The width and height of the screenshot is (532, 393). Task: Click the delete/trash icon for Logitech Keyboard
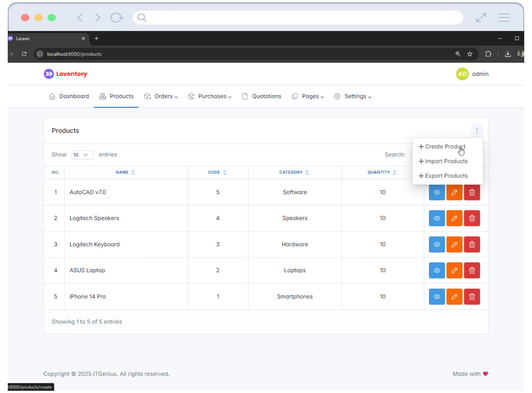pyautogui.click(x=472, y=244)
